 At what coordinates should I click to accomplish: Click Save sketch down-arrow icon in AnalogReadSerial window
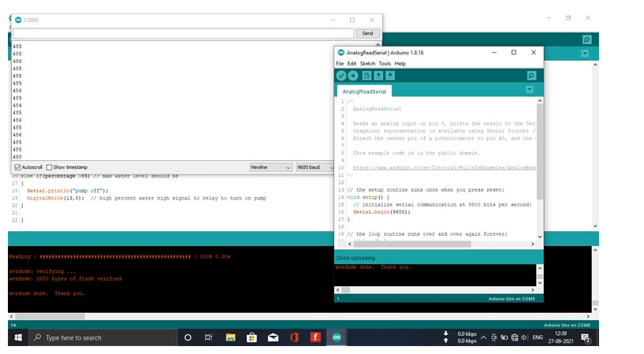pyautogui.click(x=390, y=76)
